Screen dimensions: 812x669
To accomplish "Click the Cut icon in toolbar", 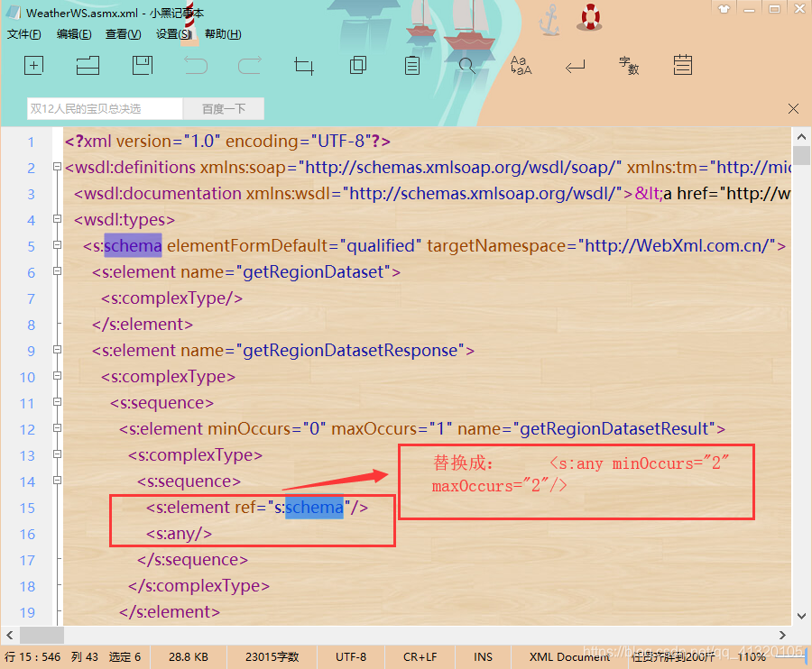I will coord(304,66).
